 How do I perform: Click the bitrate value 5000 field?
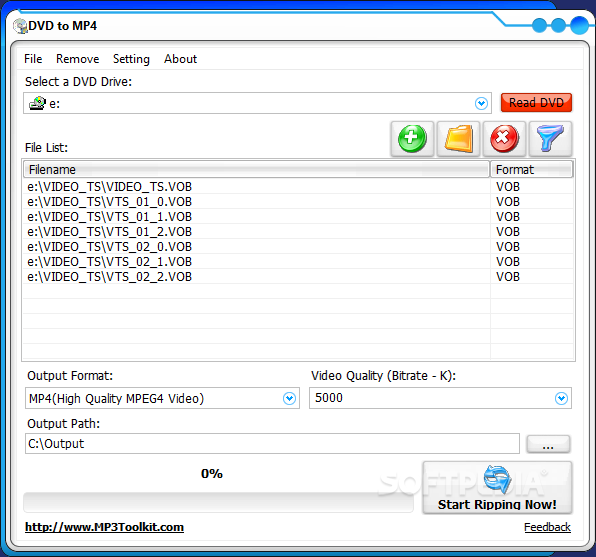click(x=440, y=398)
